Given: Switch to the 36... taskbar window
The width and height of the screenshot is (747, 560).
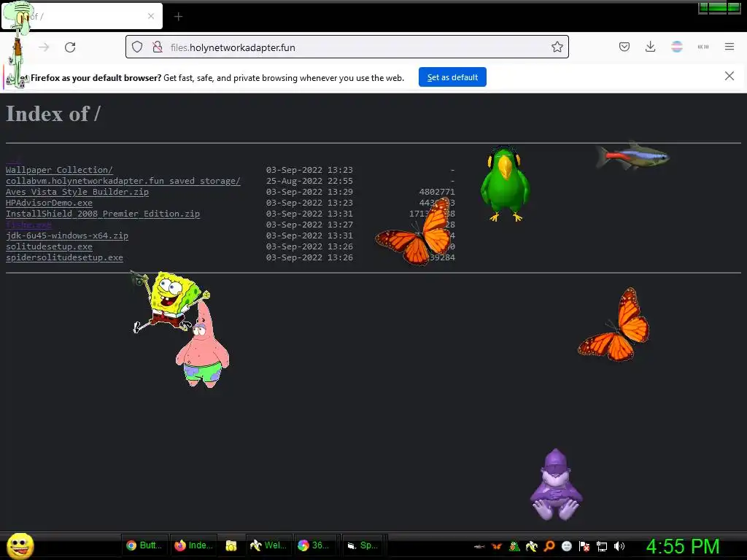Looking at the screenshot, I should click(314, 545).
